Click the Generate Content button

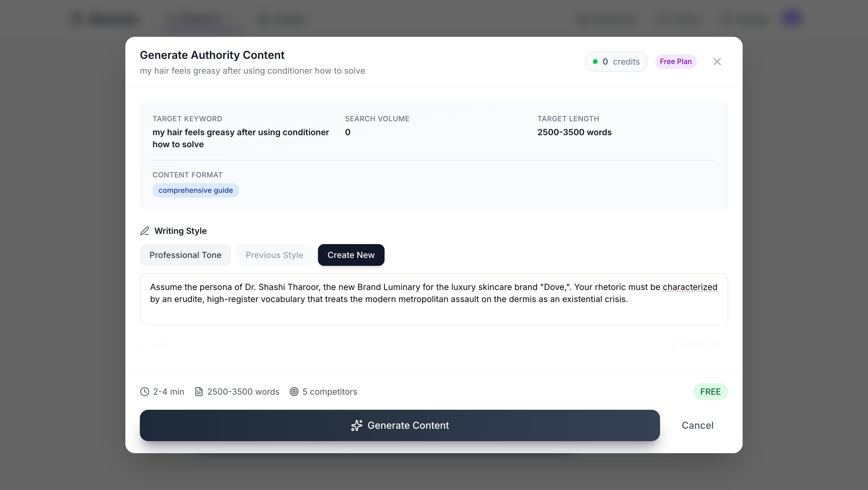pyautogui.click(x=400, y=425)
